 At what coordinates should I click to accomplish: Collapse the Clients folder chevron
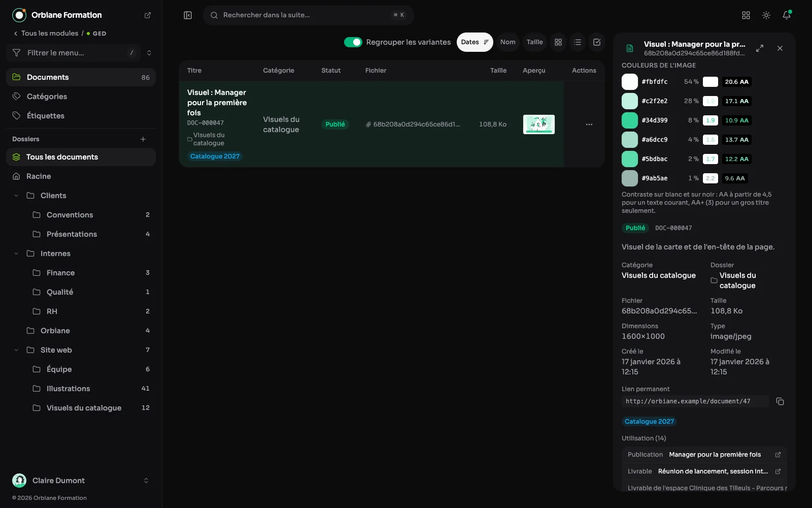pos(16,196)
